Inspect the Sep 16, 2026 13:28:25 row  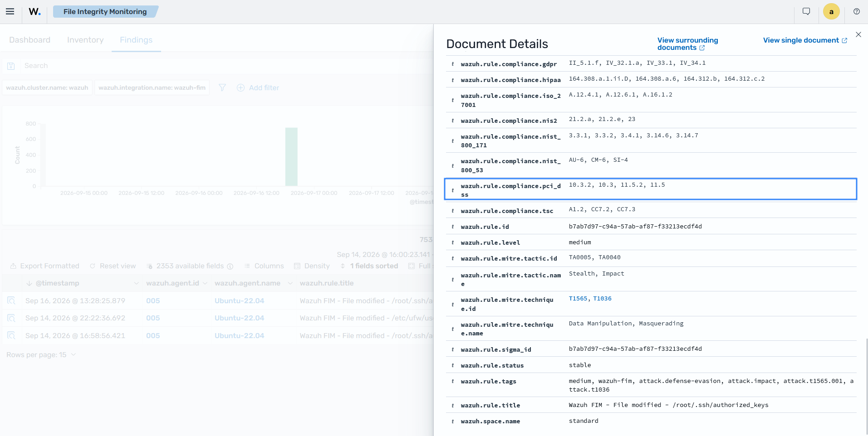point(11,300)
